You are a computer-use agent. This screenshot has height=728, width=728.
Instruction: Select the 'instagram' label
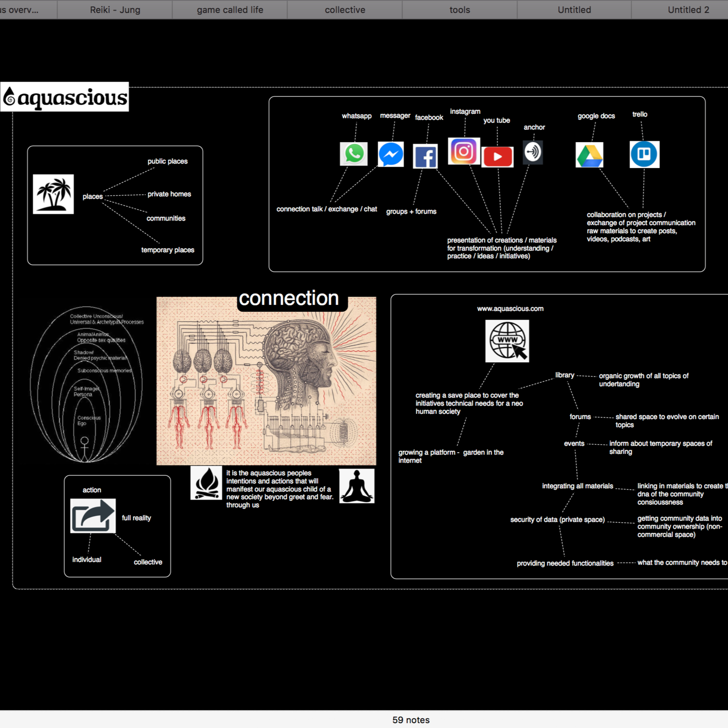click(x=465, y=112)
